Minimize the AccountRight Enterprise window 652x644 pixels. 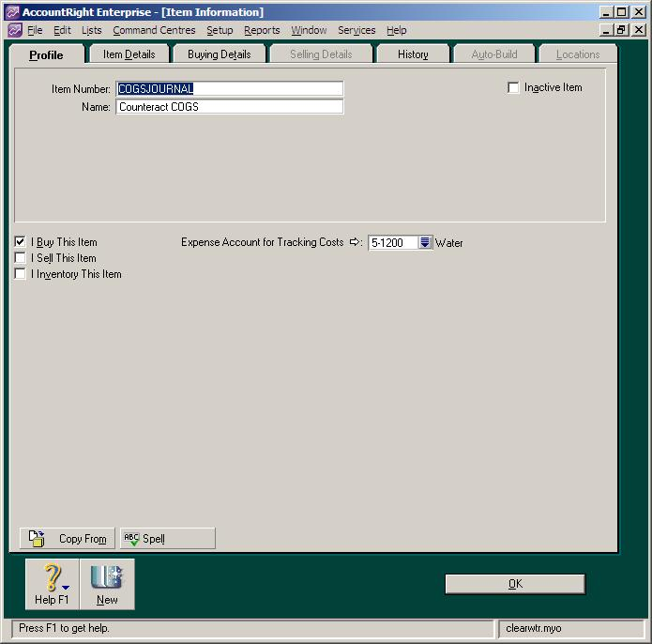[x=607, y=12]
